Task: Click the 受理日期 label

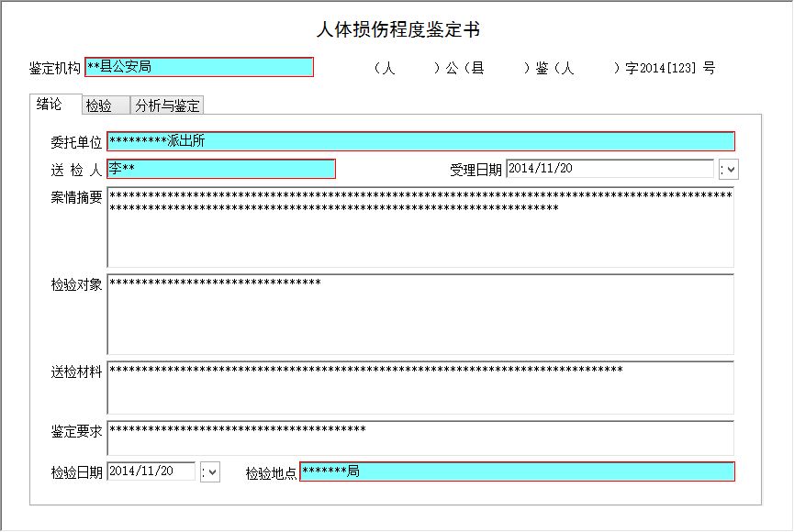Action: click(x=475, y=170)
